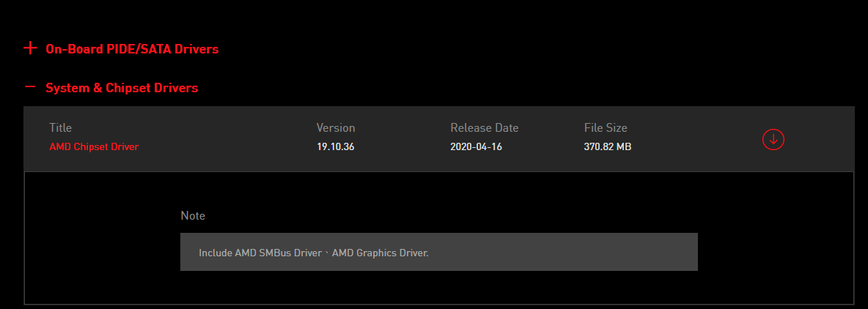Select the release date 2020-04-16

click(476, 147)
